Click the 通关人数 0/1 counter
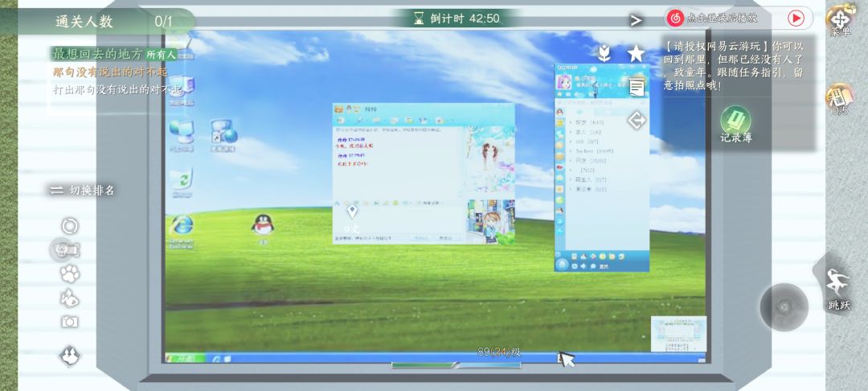Viewport: 868px width, 391px height. click(113, 22)
